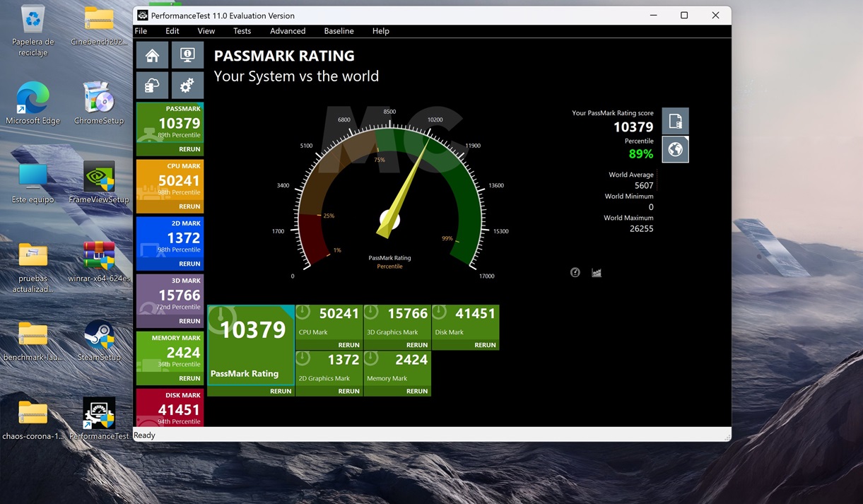This screenshot has width=863, height=504.
Task: Rerun the CPU Mark in the sidebar
Action: (189, 206)
